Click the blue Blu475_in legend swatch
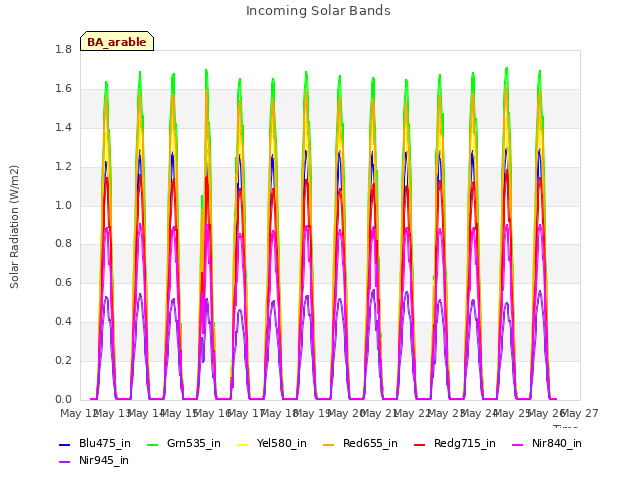 pyautogui.click(x=64, y=444)
